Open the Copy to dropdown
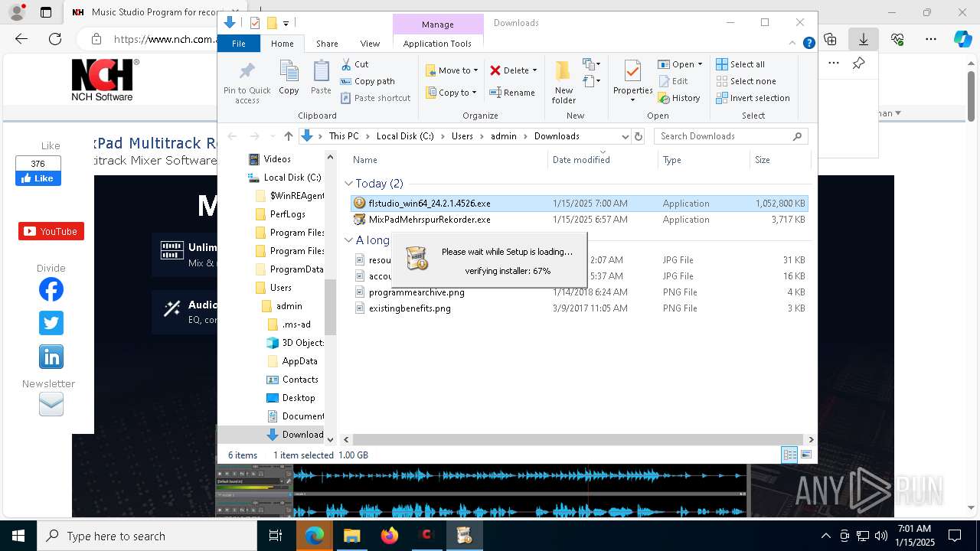 (x=452, y=93)
